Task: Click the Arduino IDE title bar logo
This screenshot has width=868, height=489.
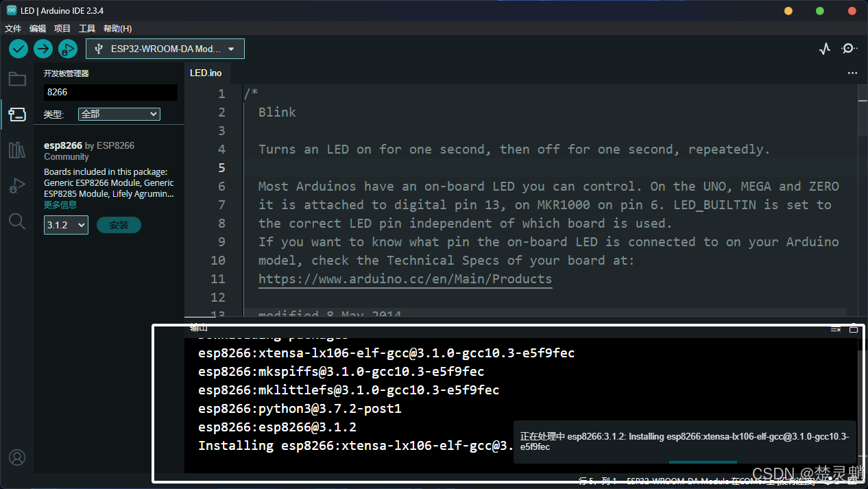Action: point(12,10)
